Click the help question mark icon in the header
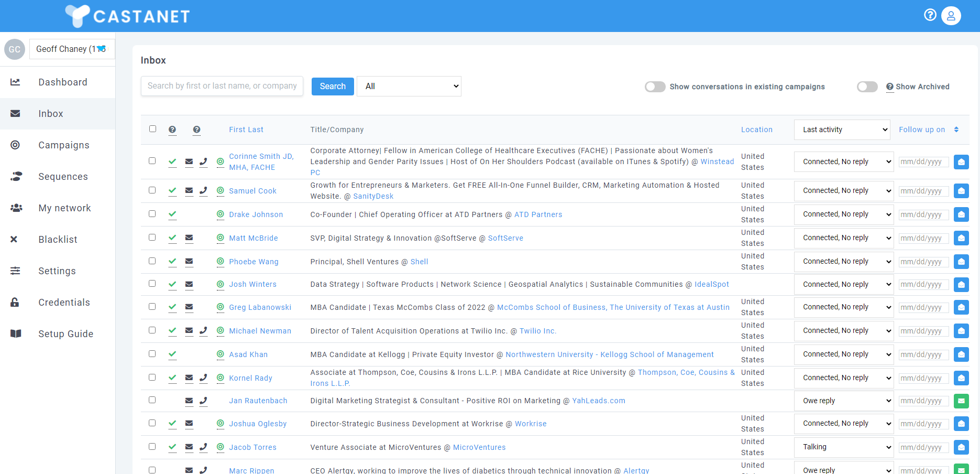This screenshot has width=980, height=474. pyautogui.click(x=930, y=15)
